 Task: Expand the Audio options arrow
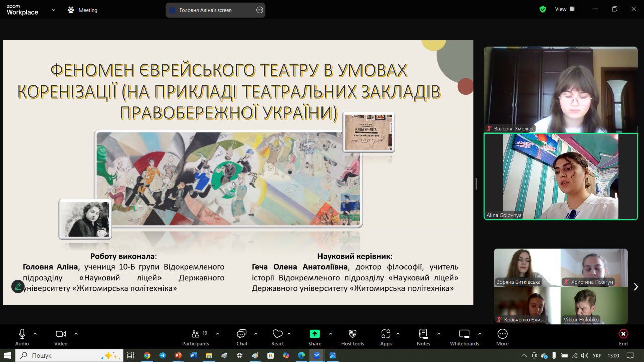(35, 334)
